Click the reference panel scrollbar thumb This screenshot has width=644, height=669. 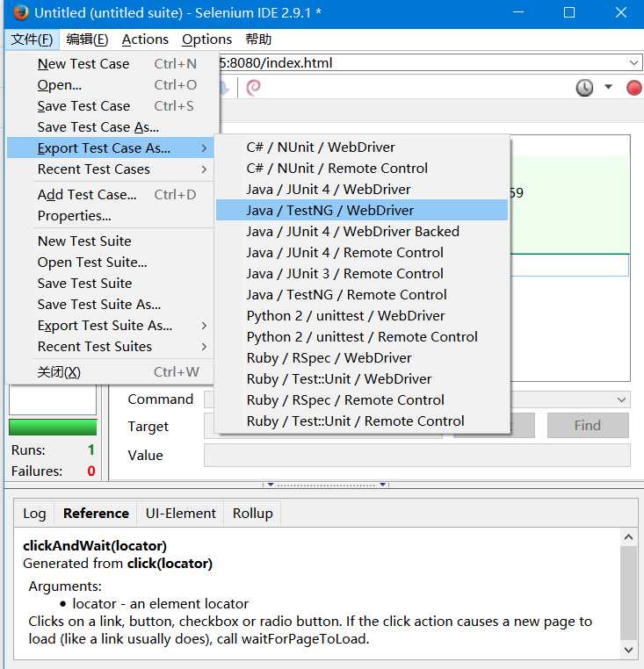click(628, 593)
